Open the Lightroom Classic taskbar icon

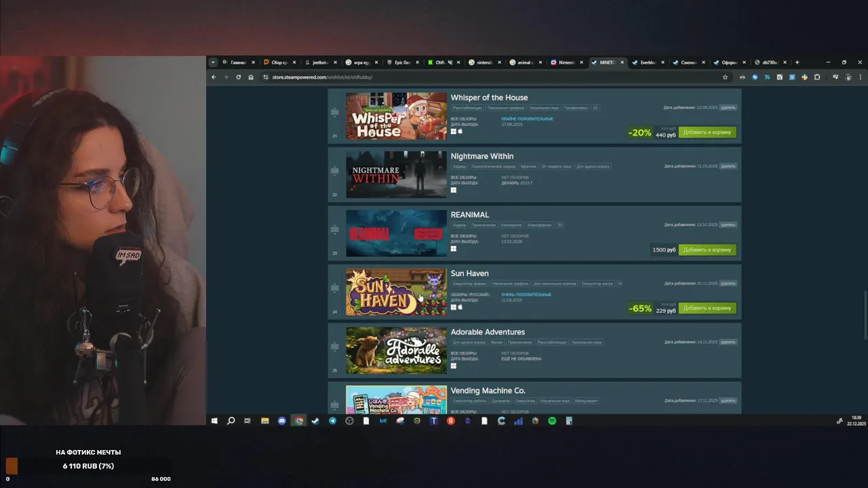click(383, 421)
